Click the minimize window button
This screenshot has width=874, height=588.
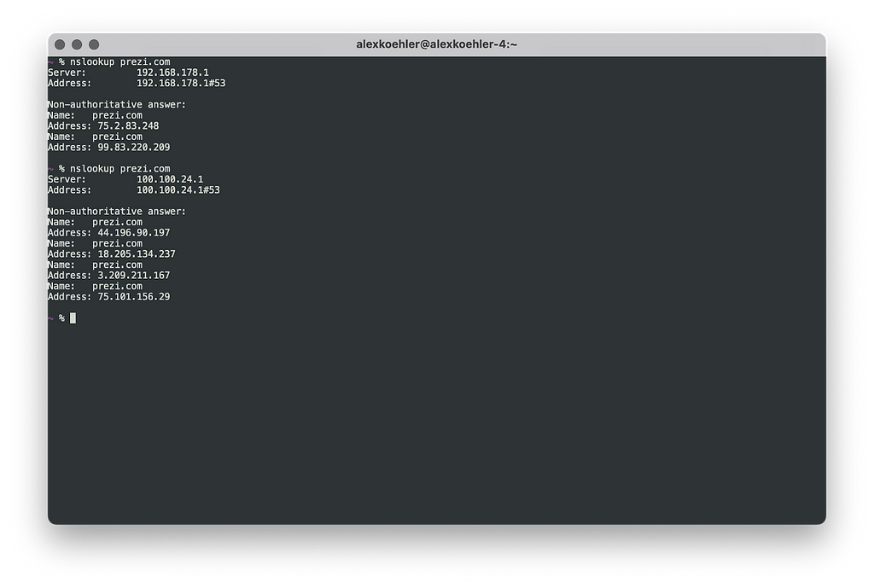click(x=77, y=44)
